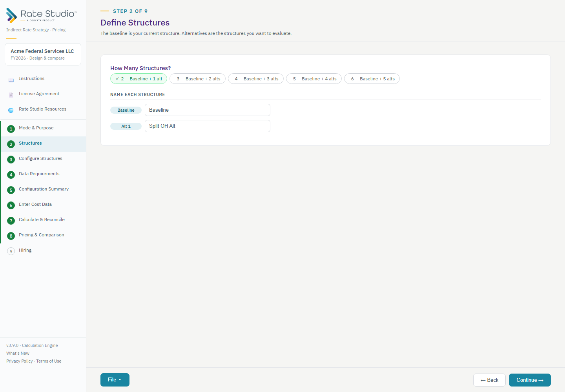Click the step 8 circle badge
The image size is (565, 392).
pyautogui.click(x=11, y=236)
